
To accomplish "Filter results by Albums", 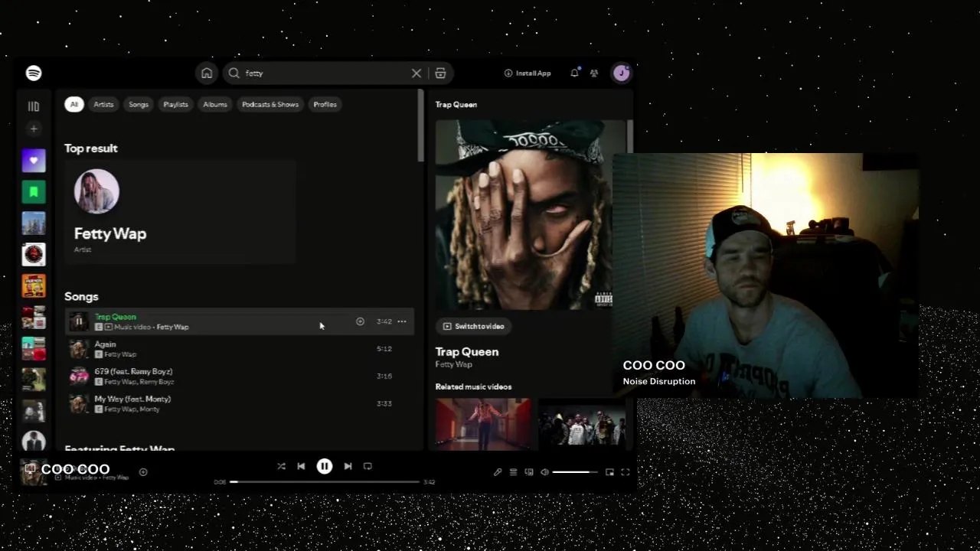I will (x=215, y=104).
